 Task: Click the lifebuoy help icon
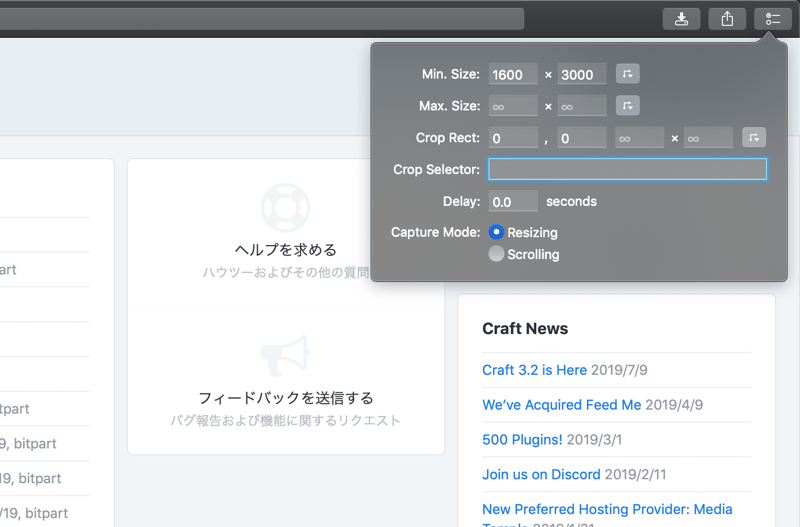tap(285, 207)
